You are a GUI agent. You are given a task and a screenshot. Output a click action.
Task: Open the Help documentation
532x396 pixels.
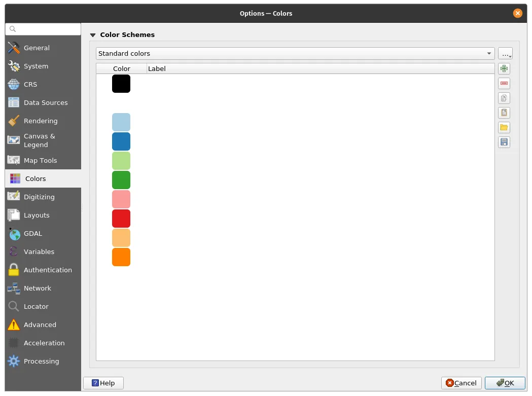[x=103, y=383]
